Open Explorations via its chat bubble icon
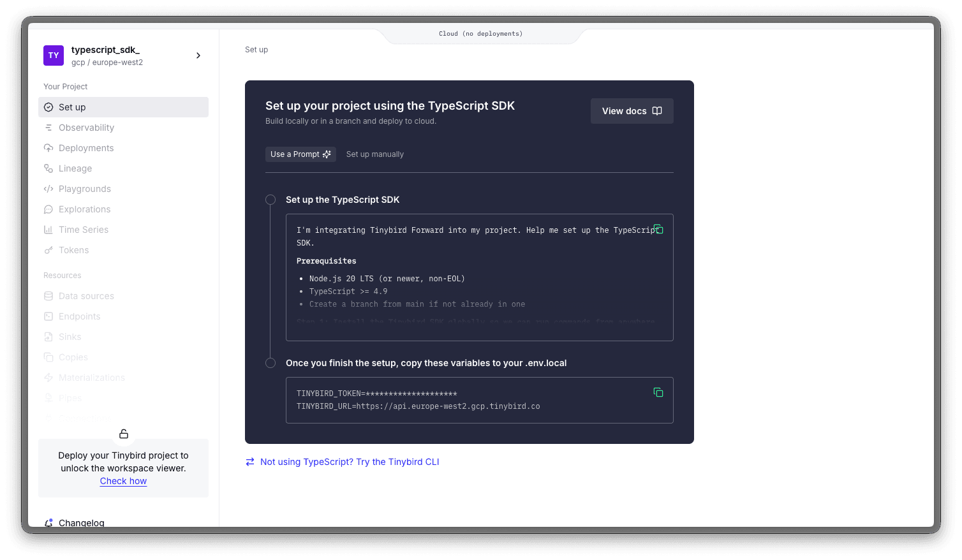Image resolution: width=962 pixels, height=560 pixels. pos(48,209)
